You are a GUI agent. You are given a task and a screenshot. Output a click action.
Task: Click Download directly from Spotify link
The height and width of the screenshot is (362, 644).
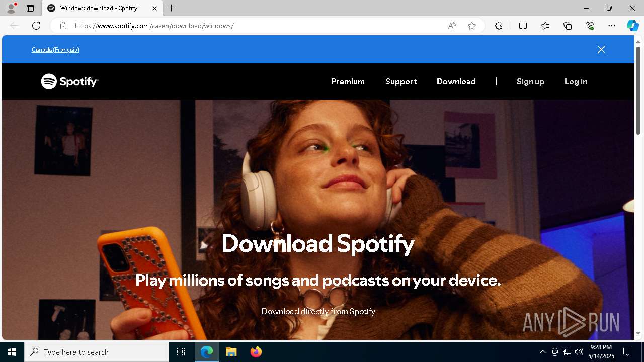pyautogui.click(x=318, y=311)
